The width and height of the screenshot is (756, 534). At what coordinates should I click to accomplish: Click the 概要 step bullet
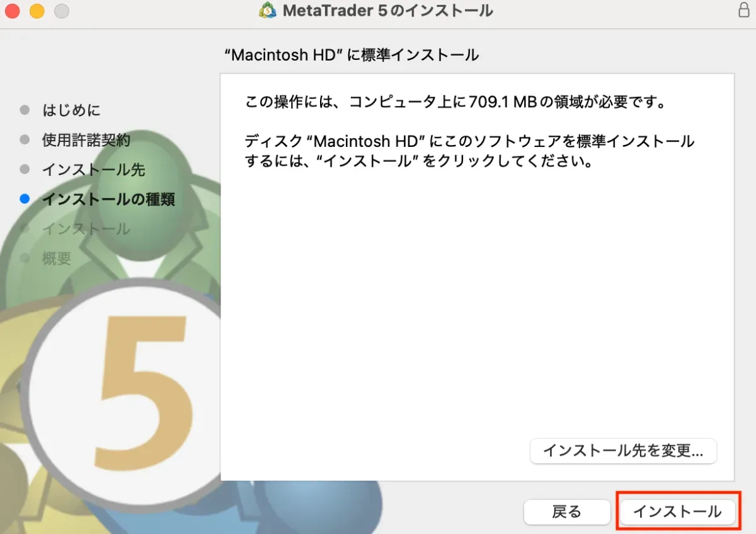25,258
